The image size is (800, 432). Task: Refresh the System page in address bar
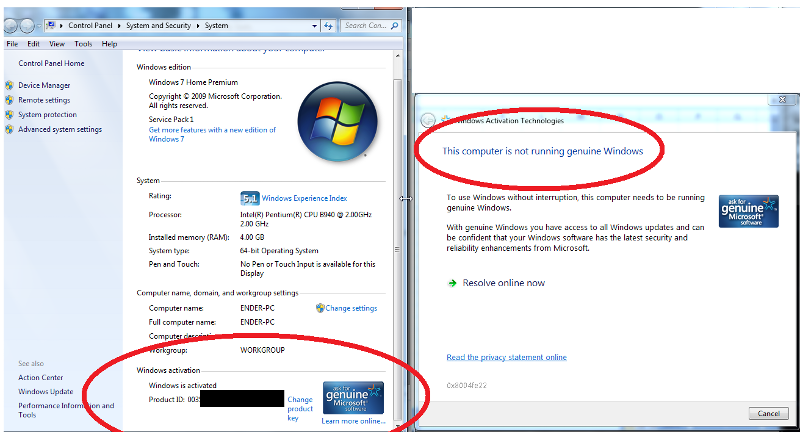(328, 26)
